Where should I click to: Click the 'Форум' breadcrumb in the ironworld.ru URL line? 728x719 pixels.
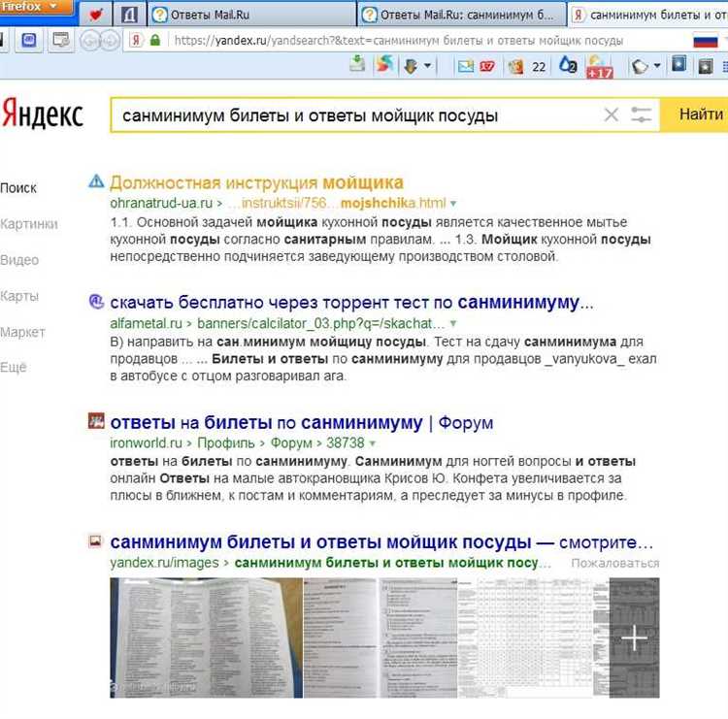click(291, 442)
